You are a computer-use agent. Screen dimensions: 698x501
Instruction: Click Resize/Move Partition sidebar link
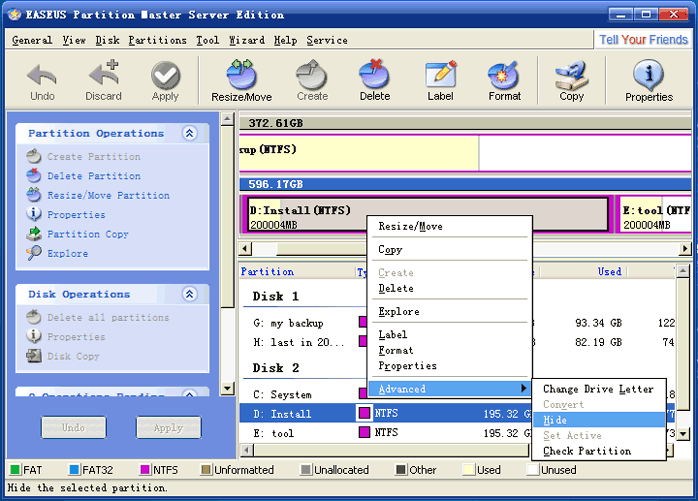coord(108,195)
